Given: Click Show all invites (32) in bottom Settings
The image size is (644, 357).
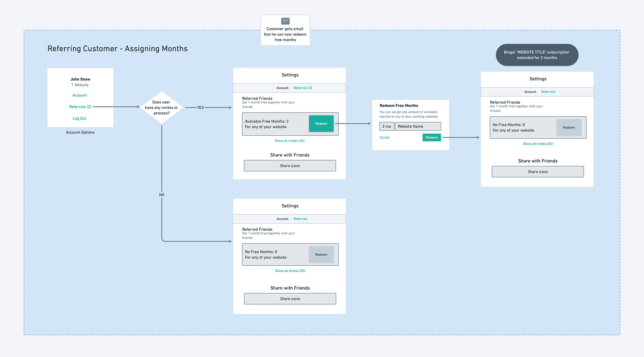Looking at the screenshot, I should coord(290,271).
